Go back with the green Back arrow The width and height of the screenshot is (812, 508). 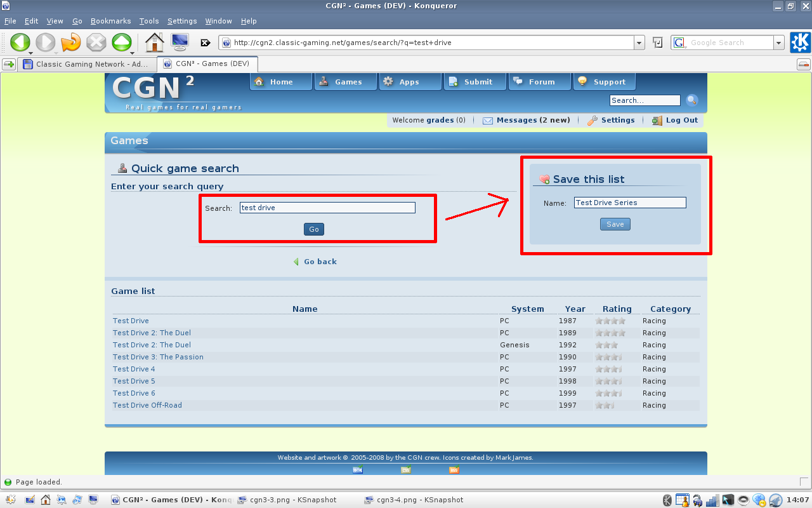[20, 43]
